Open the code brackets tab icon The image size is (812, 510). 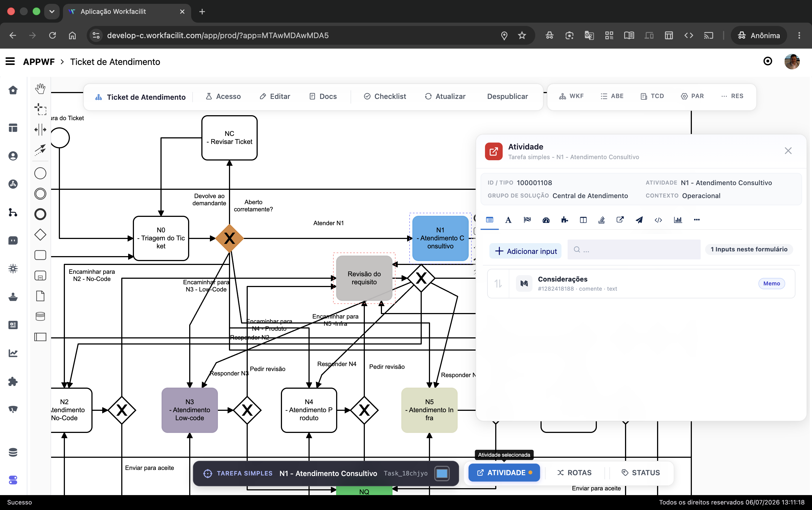tap(658, 220)
